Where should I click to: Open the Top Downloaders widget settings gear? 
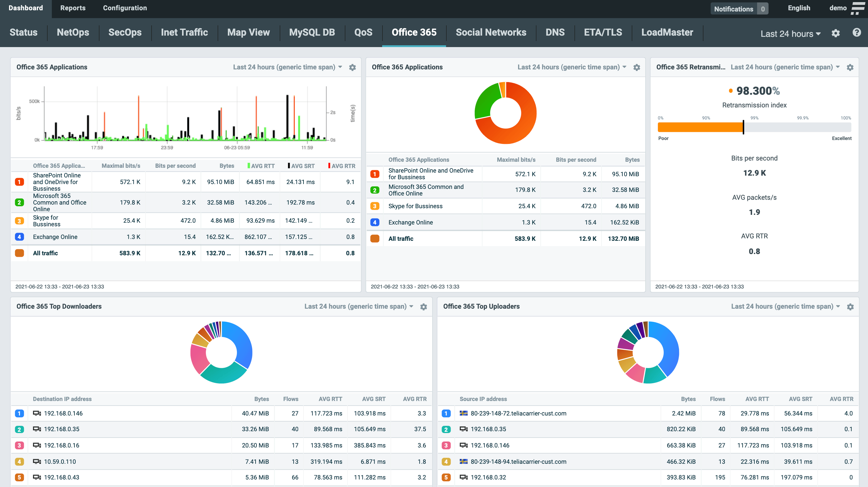pyautogui.click(x=423, y=307)
